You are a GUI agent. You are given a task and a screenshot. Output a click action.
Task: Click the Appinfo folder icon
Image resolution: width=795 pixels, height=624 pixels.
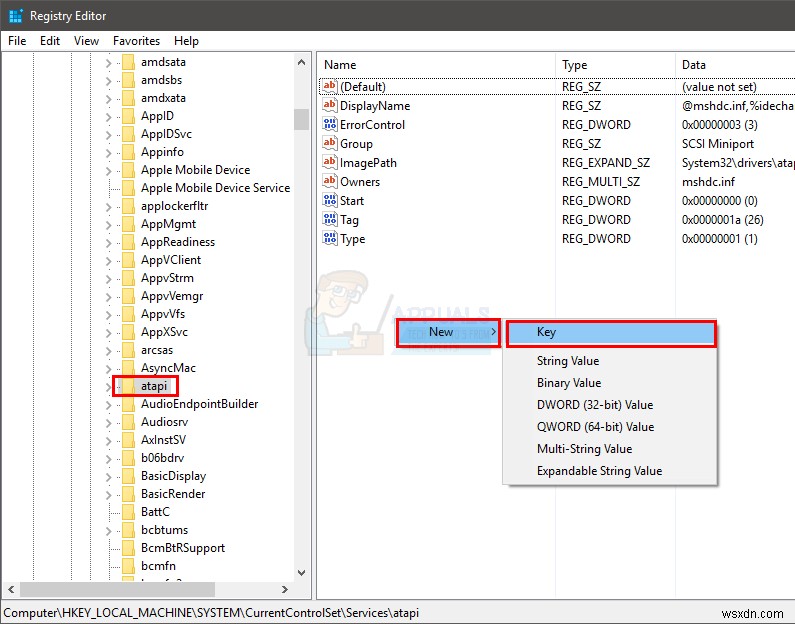pyautogui.click(x=128, y=152)
